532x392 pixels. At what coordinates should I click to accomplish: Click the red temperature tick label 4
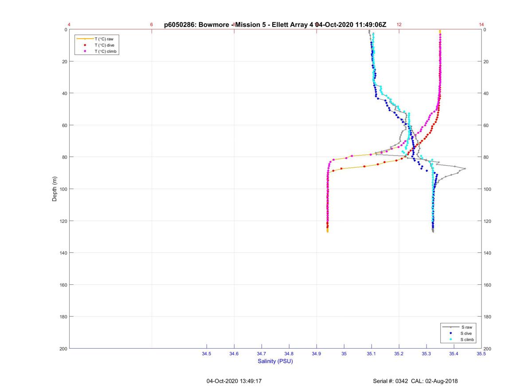[69, 25]
